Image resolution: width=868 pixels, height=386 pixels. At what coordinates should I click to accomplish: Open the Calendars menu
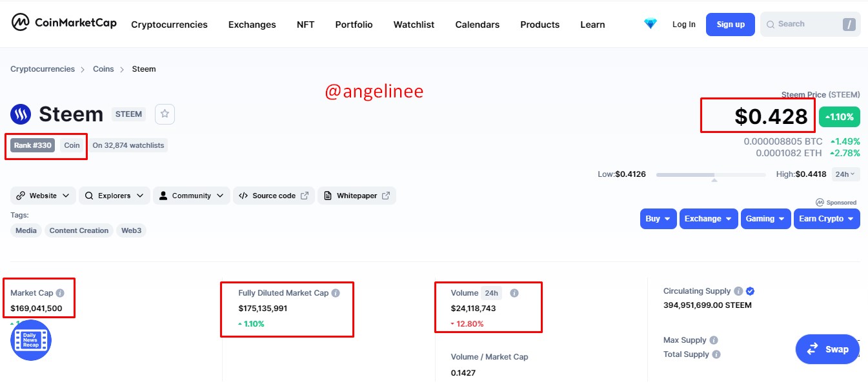(x=477, y=25)
